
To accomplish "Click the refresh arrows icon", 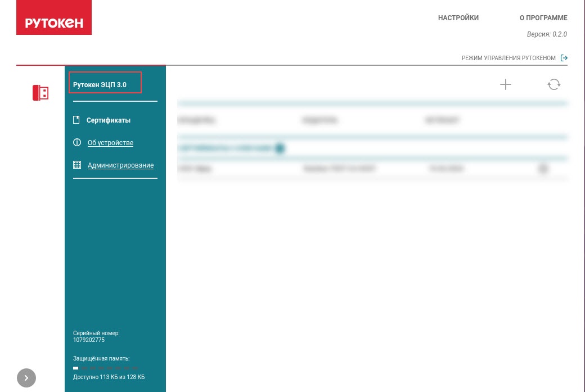I will click(x=554, y=84).
